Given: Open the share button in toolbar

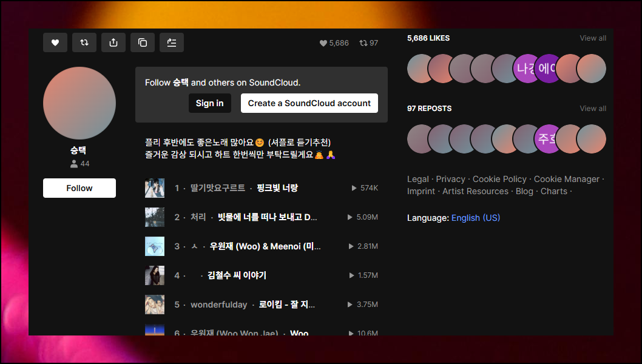Looking at the screenshot, I should click(x=113, y=42).
